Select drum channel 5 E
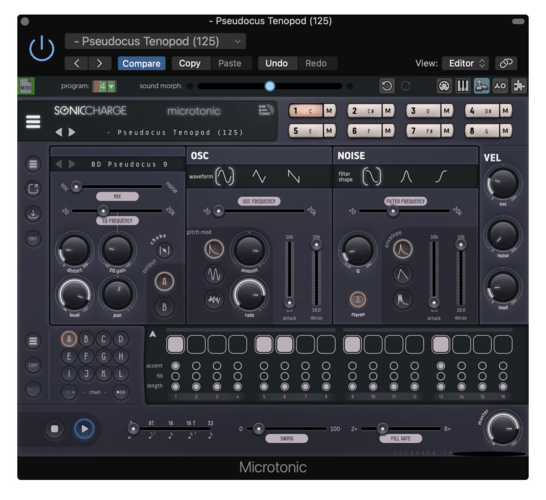This screenshot has width=546, height=500. (x=305, y=131)
